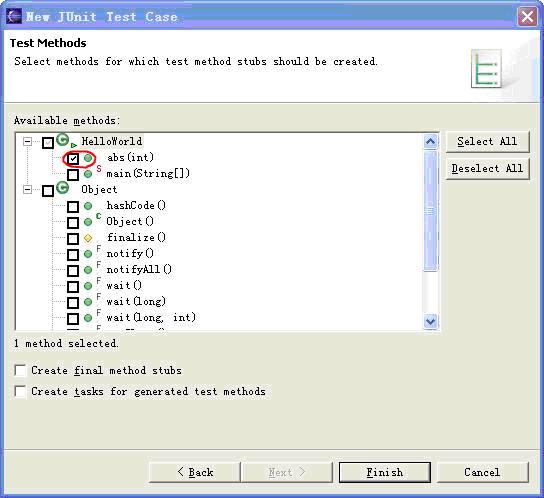Viewport: 544px width, 498px height.
Task: Select the wait(long, int) tree item
Action: click(x=151, y=317)
